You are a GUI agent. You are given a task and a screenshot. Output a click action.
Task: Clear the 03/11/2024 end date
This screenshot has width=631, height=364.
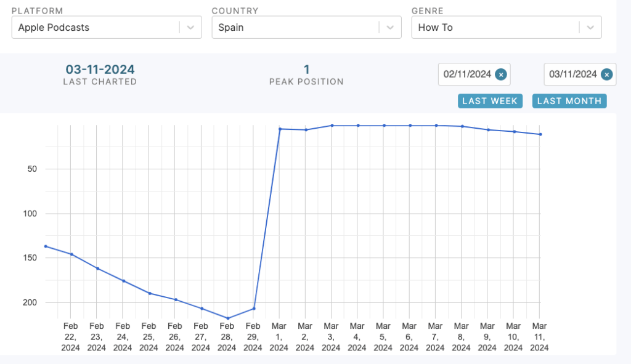[606, 75]
